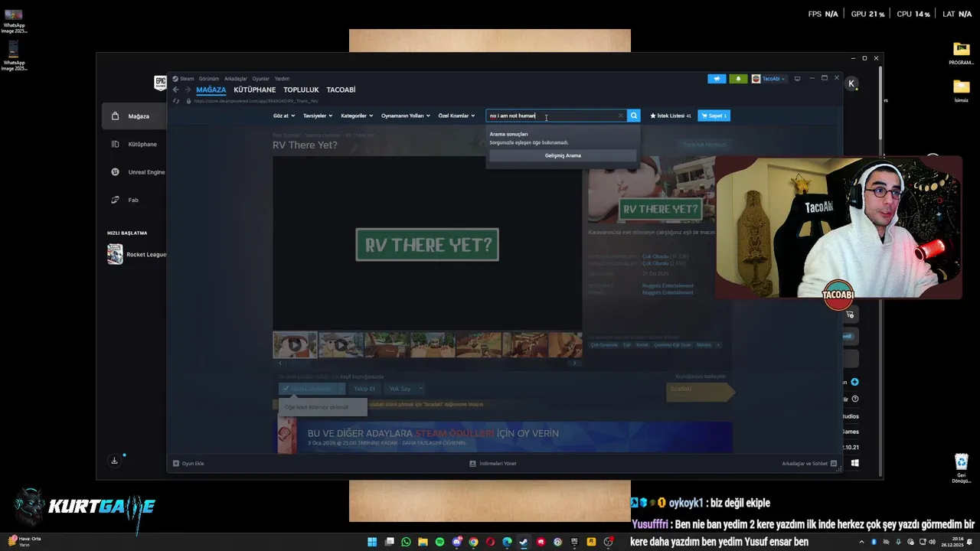Open Recycle Bin on desktop
This screenshot has height=551, width=980.
click(x=961, y=468)
